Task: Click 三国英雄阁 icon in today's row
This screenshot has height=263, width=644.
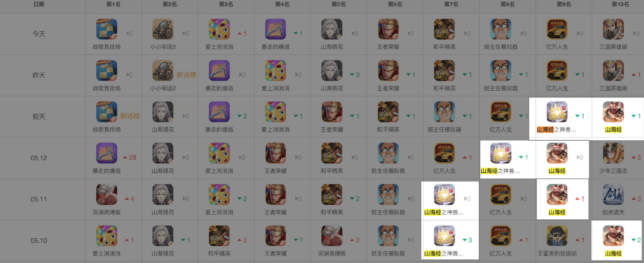Action: coord(613,29)
